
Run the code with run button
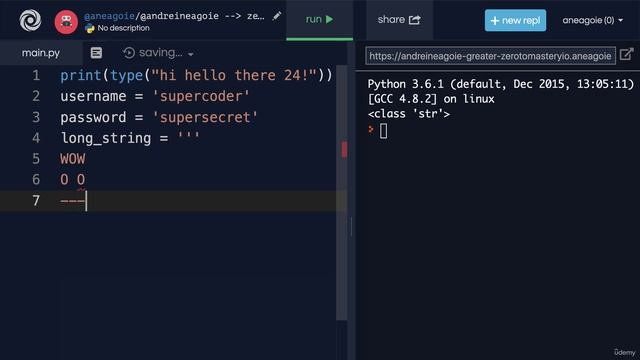[x=320, y=19]
